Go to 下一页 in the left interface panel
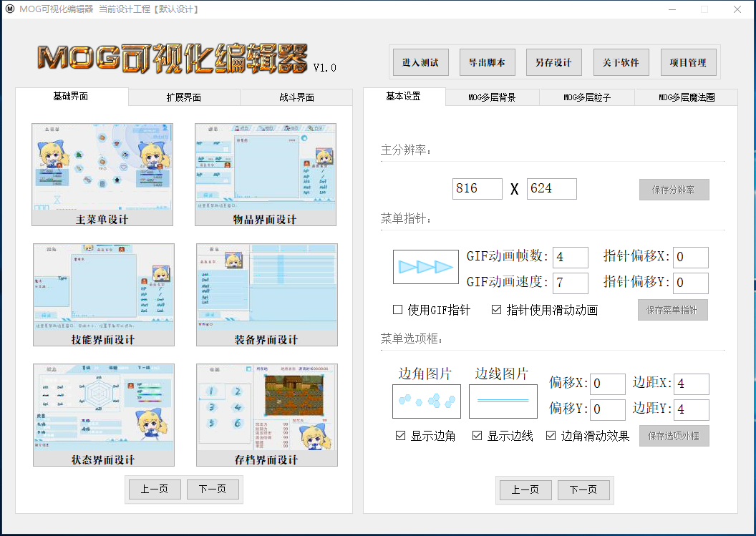Image resolution: width=756 pixels, height=536 pixels. click(x=213, y=489)
